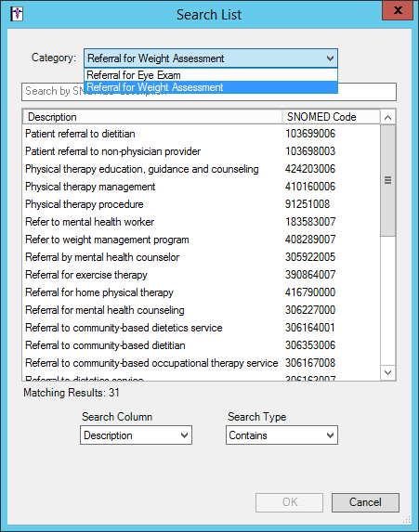The height and width of the screenshot is (532, 419).
Task: Select Referral to community-based dietitian row
Action: click(x=202, y=345)
